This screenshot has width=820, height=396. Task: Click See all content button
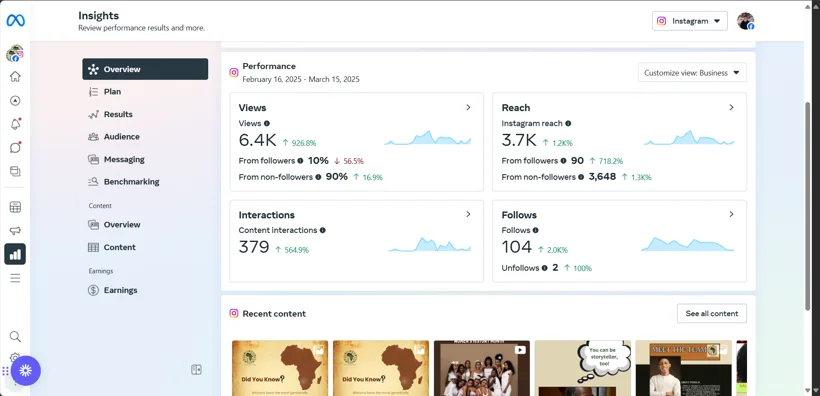pos(712,313)
